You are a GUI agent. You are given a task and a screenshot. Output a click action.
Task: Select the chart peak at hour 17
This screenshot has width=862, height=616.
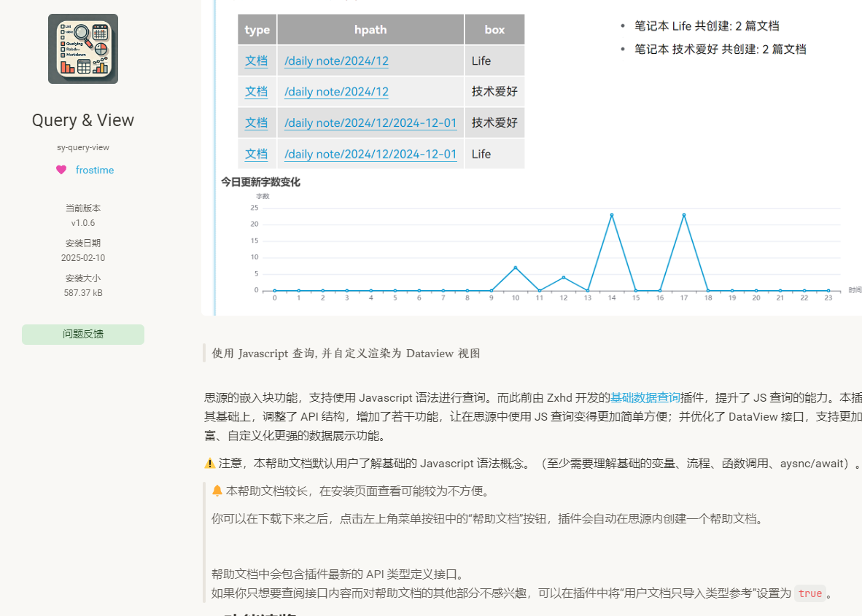[x=684, y=215]
